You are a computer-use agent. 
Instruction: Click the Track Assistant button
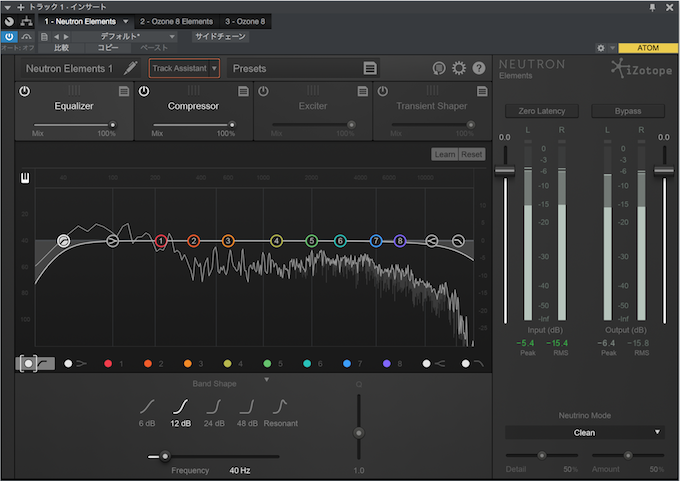coord(180,68)
